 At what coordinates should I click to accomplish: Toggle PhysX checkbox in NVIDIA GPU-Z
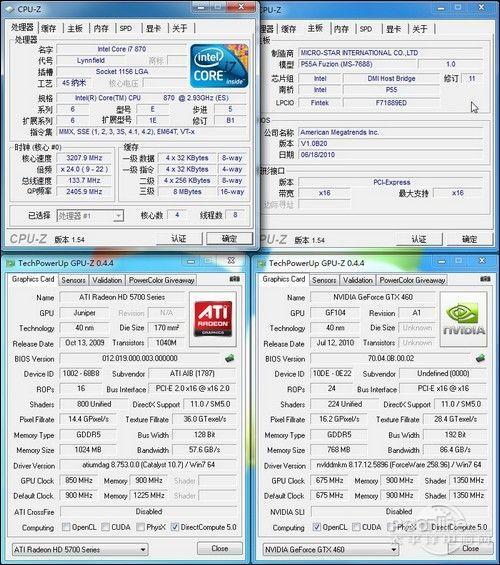(391, 527)
